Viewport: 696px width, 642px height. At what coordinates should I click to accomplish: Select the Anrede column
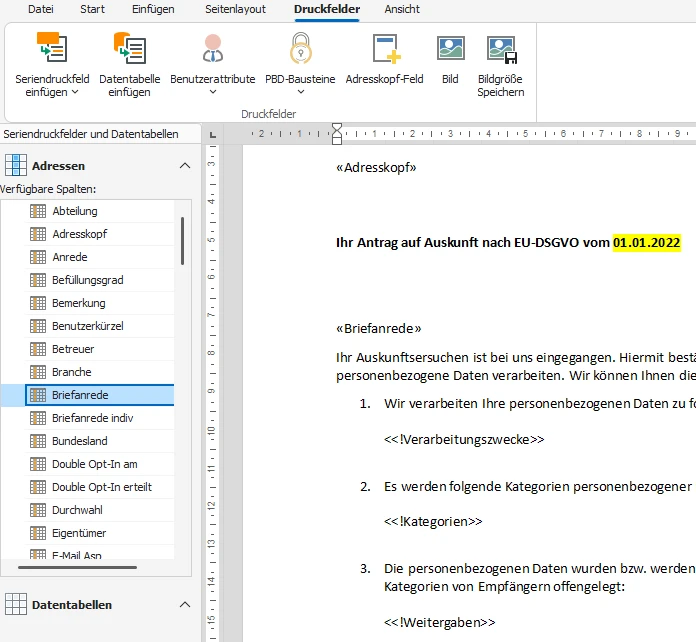(x=99, y=257)
